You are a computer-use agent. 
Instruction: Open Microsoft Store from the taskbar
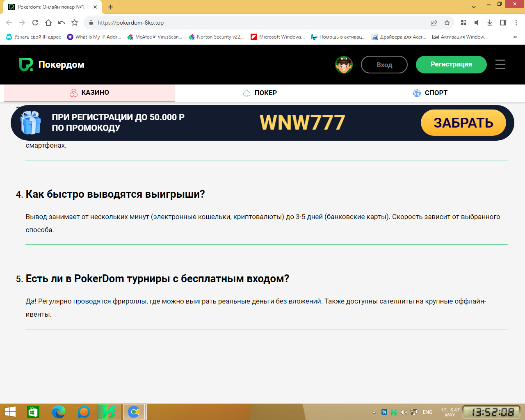(33, 412)
